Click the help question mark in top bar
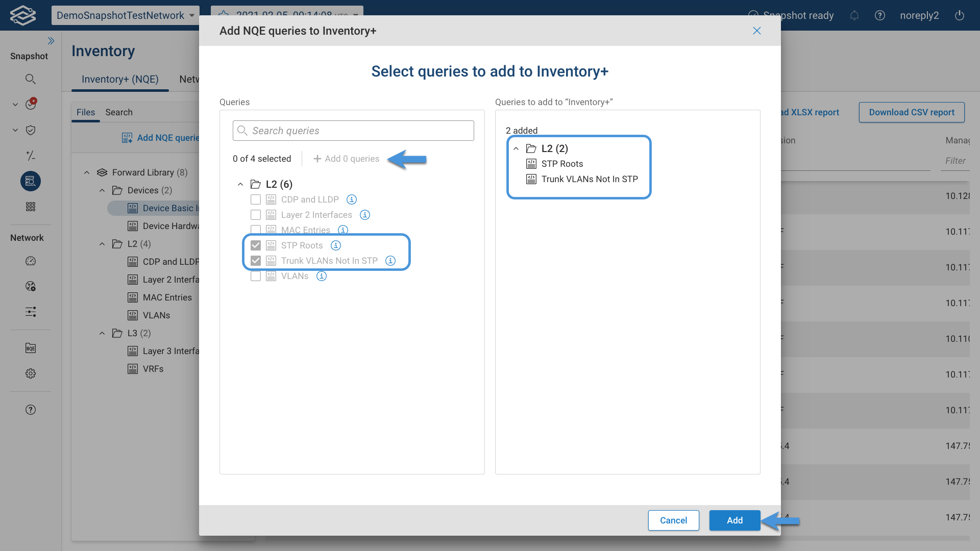The width and height of the screenshot is (980, 551). (880, 15)
